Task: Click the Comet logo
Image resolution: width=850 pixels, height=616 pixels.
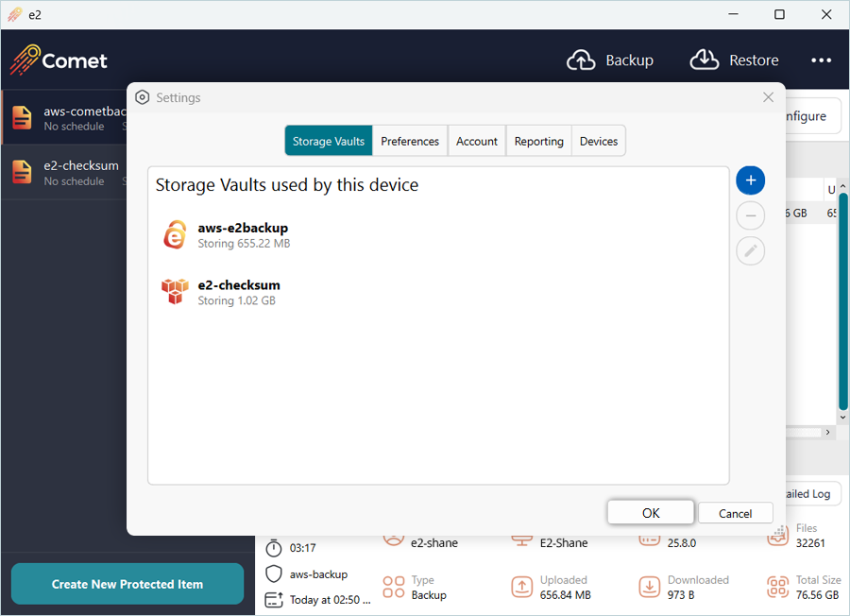Action: click(59, 60)
